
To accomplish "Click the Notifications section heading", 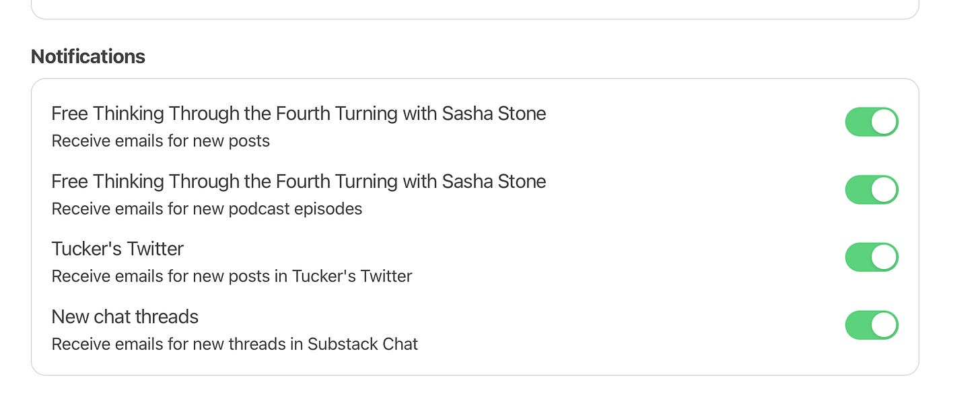I will [x=88, y=57].
